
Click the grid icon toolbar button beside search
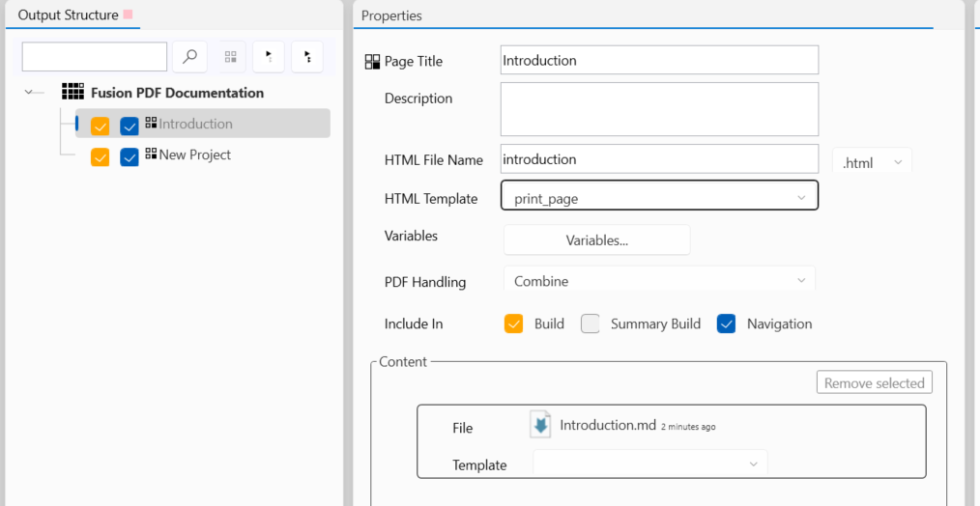[229, 57]
